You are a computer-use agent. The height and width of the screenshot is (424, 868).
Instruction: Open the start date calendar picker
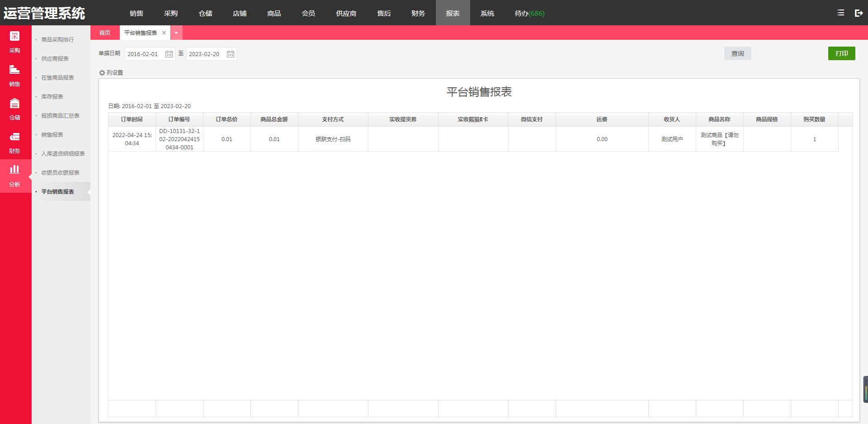[169, 54]
